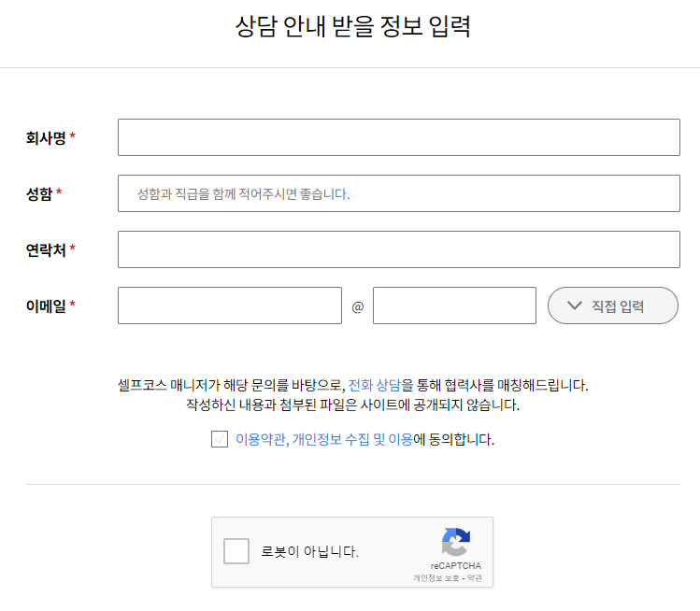Click the 연락처 field label
The height and width of the screenshot is (611, 700).
click(46, 250)
